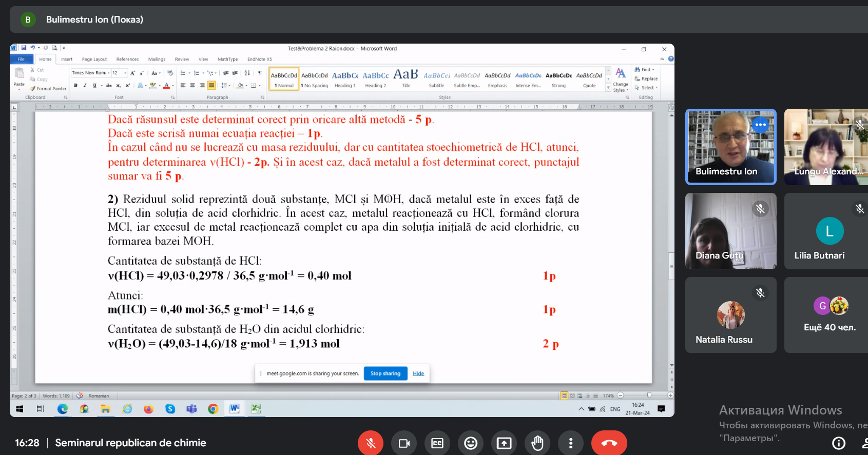Expand the Find dropdown arrow
The height and width of the screenshot is (455, 868).
(653, 70)
